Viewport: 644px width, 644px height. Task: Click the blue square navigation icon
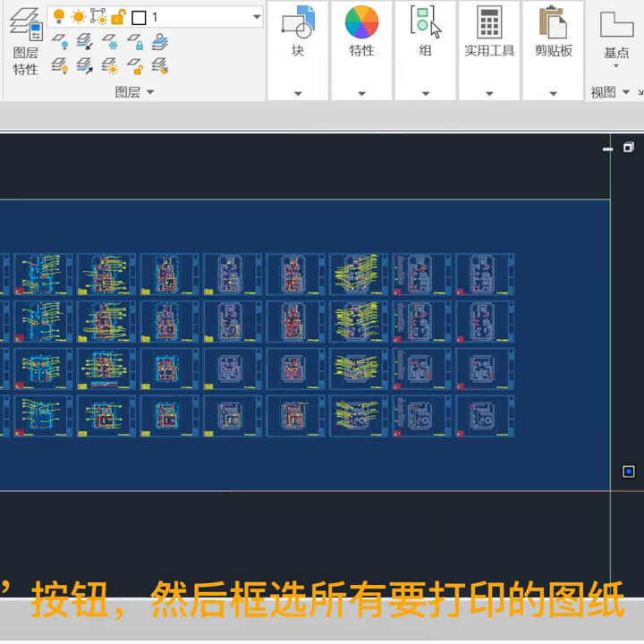point(629,471)
